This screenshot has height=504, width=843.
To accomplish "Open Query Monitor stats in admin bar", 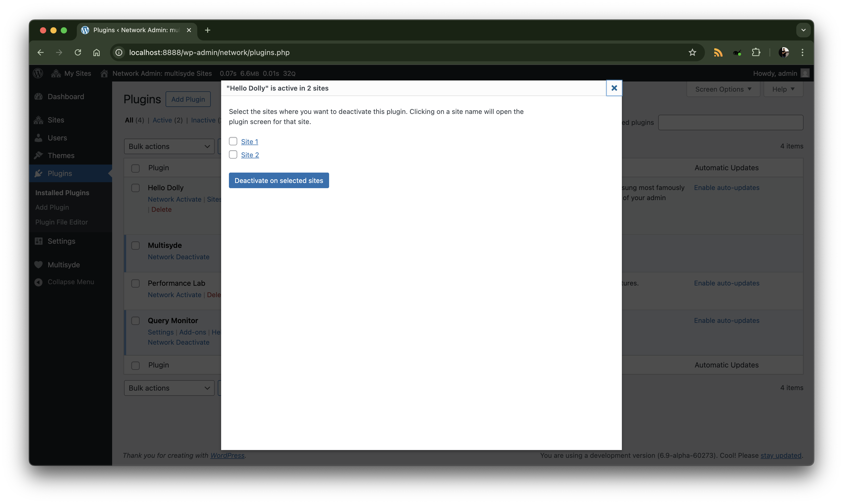I will tap(257, 73).
